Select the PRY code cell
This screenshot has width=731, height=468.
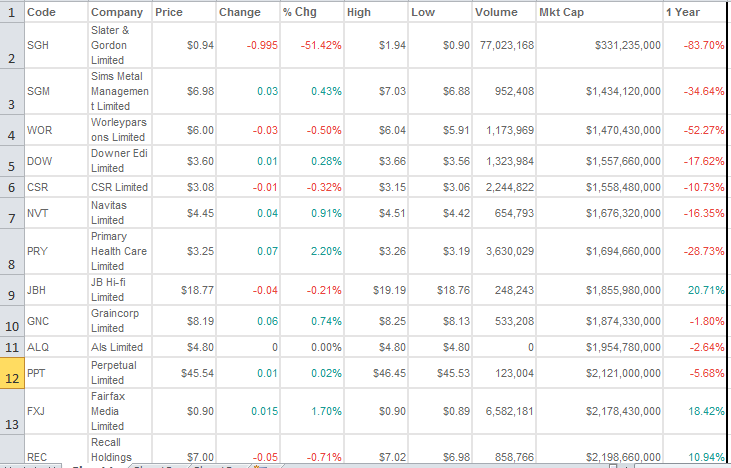coord(56,251)
